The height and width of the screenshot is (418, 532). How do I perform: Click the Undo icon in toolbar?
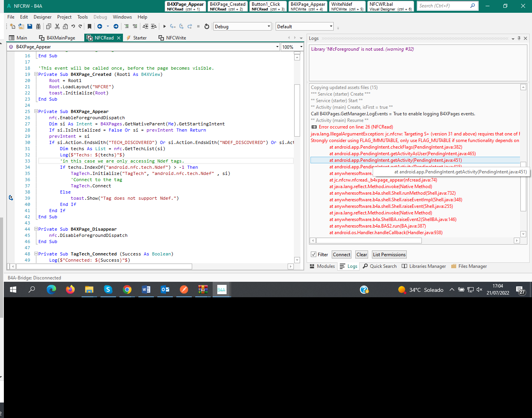click(73, 26)
